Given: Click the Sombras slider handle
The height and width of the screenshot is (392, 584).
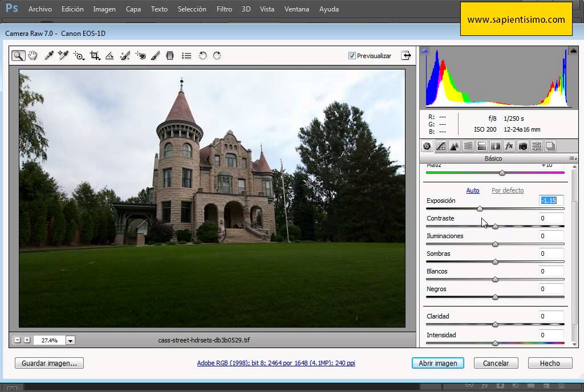Looking at the screenshot, I should coord(496,262).
